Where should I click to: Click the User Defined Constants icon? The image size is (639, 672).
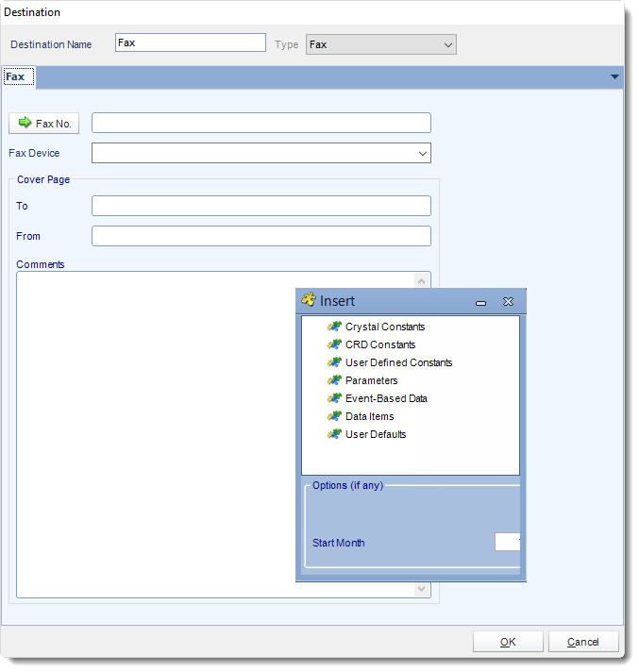334,362
